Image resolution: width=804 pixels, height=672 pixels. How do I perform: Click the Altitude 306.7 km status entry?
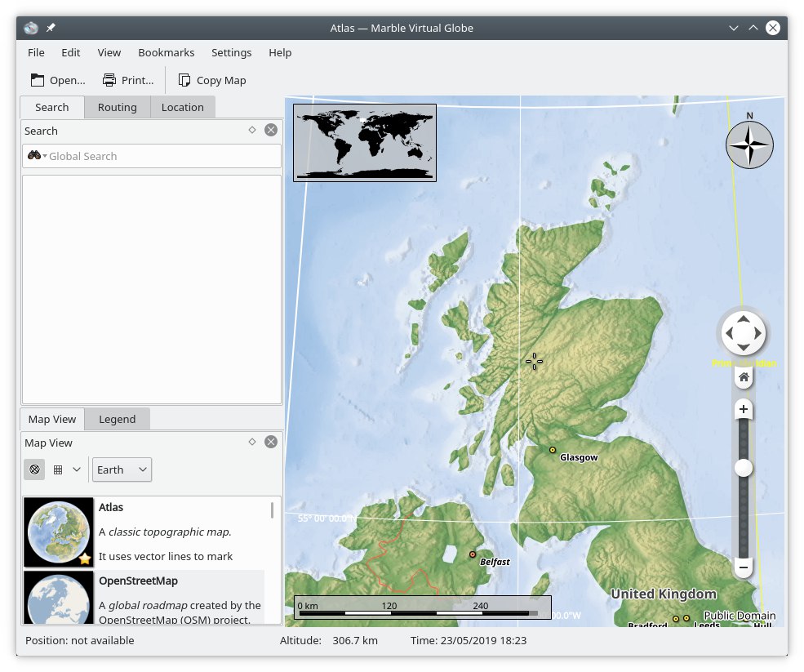[329, 640]
